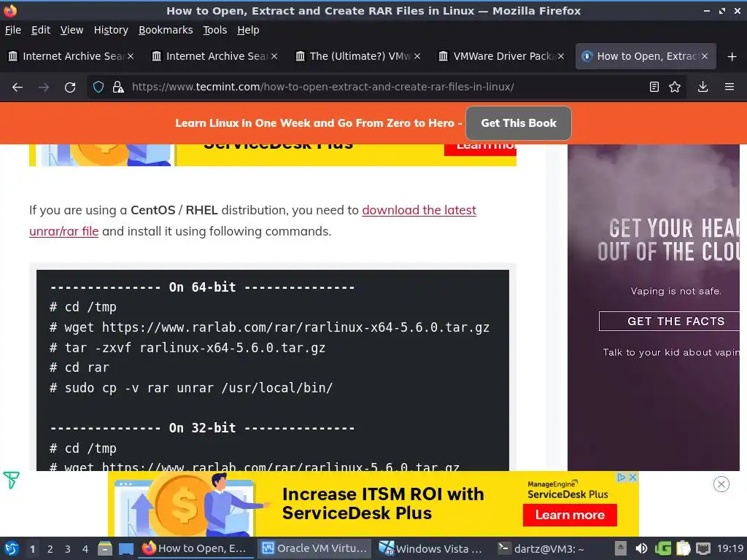This screenshot has height=560, width=747.
Task: Click the AdChoices triangle icon on bottom ad
Action: [x=622, y=477]
